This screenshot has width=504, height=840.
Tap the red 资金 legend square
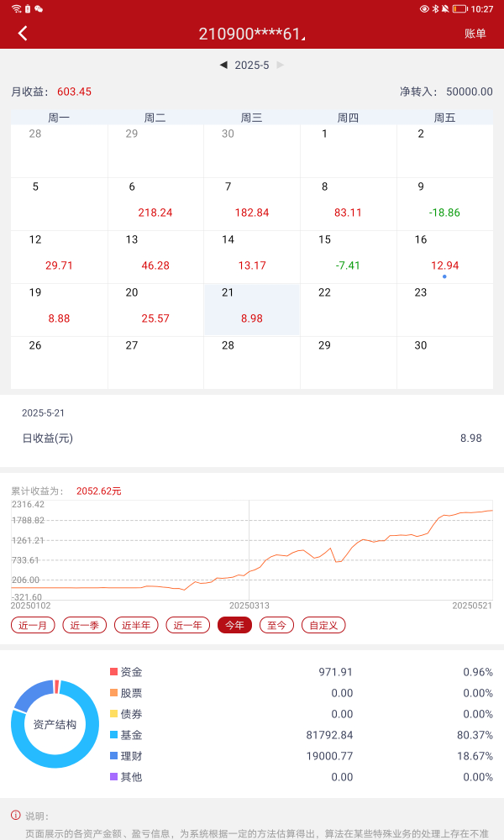tap(114, 672)
